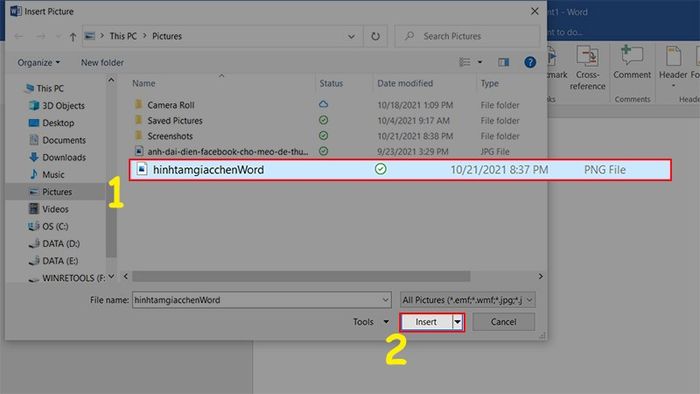Click the Cancel button
The height and width of the screenshot is (394, 700).
pyautogui.click(x=504, y=322)
